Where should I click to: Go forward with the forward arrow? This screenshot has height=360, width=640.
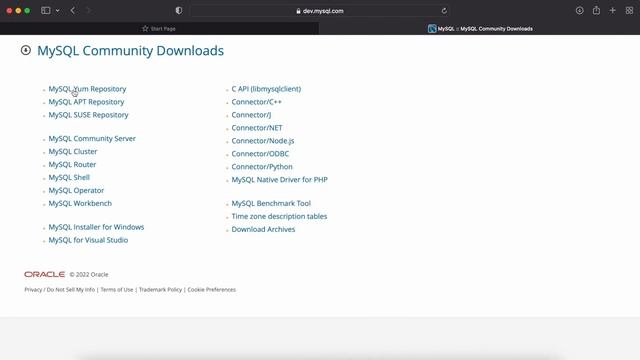point(88,11)
